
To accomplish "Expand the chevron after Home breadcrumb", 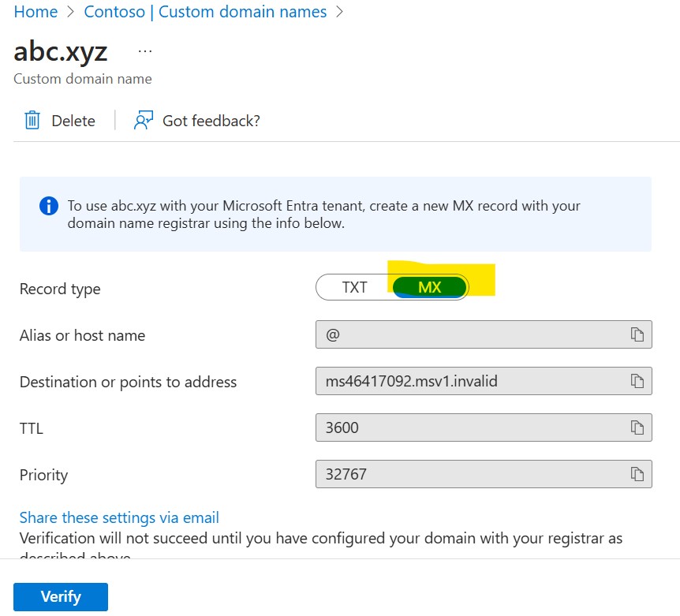I will coord(71,12).
